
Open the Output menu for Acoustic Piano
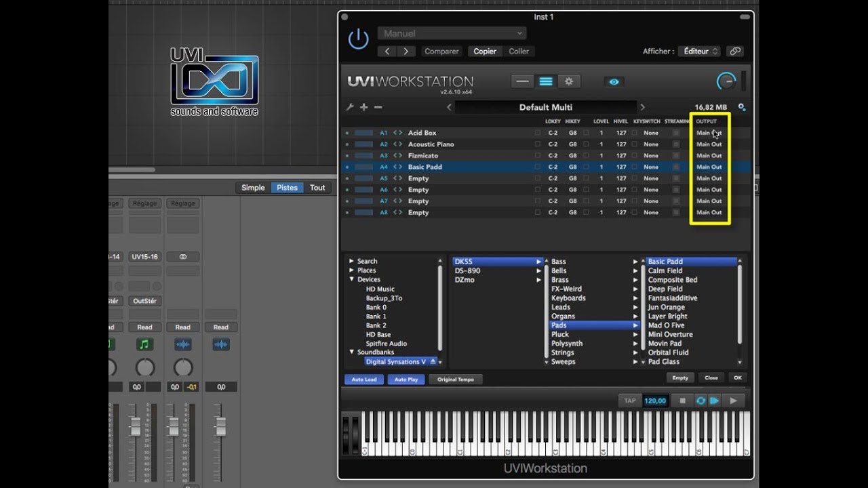pyautogui.click(x=709, y=144)
